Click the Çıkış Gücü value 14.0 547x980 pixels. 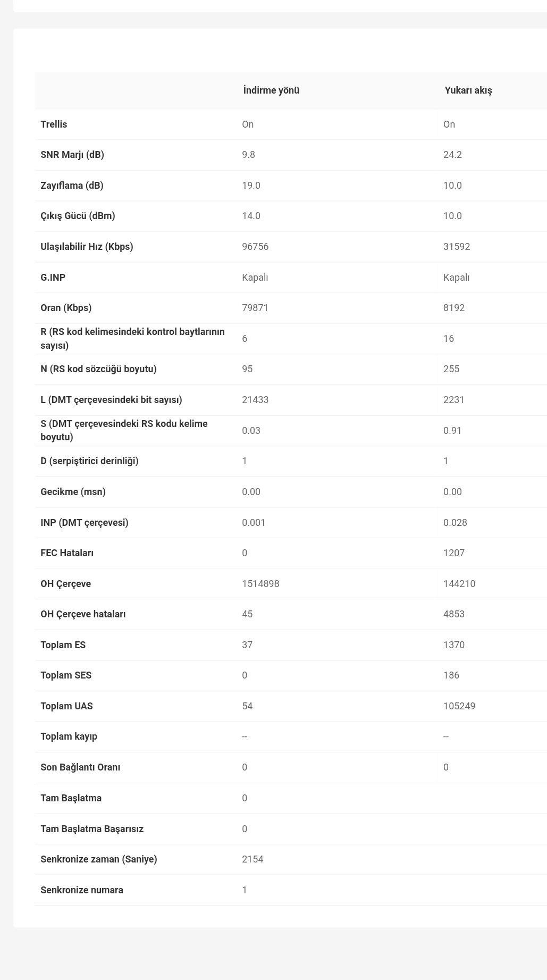[x=251, y=216]
